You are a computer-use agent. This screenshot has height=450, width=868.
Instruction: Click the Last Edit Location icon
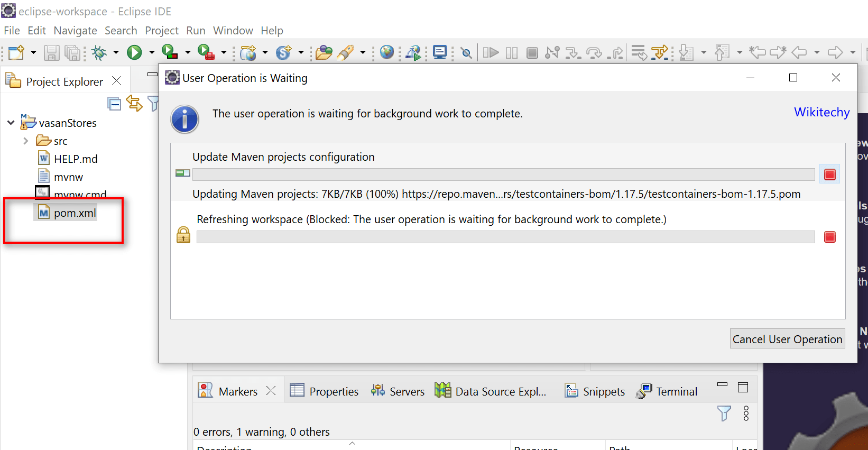(x=758, y=52)
